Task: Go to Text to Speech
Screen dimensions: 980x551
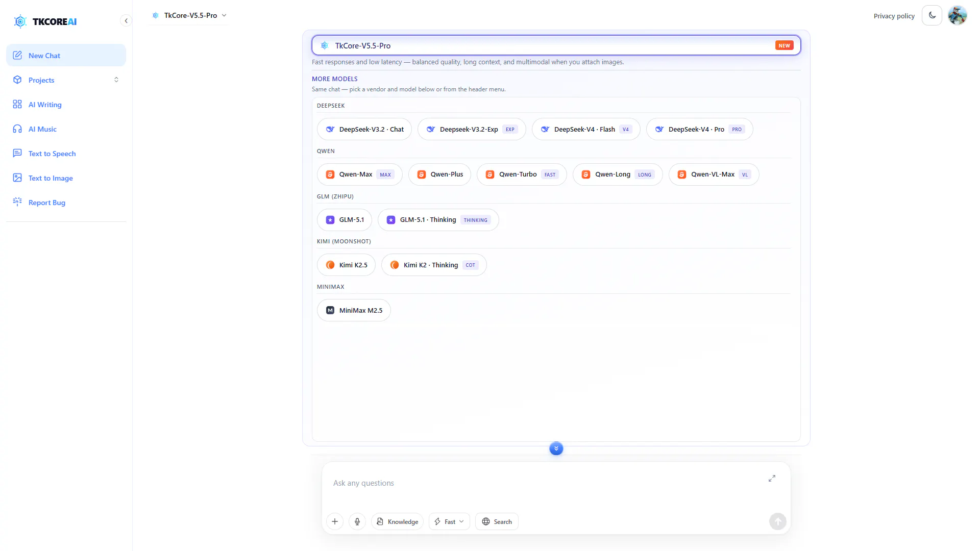Action: click(x=66, y=154)
